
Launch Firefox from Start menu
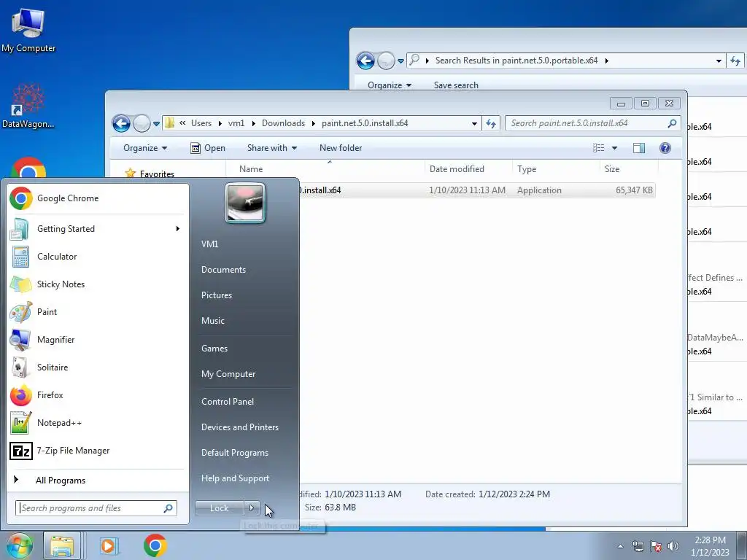[98, 394]
